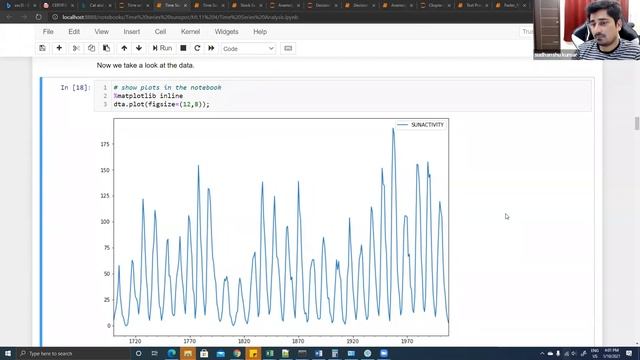Open the Zoom app in the taskbar
The width and height of the screenshot is (640, 360).
(x=384, y=353)
